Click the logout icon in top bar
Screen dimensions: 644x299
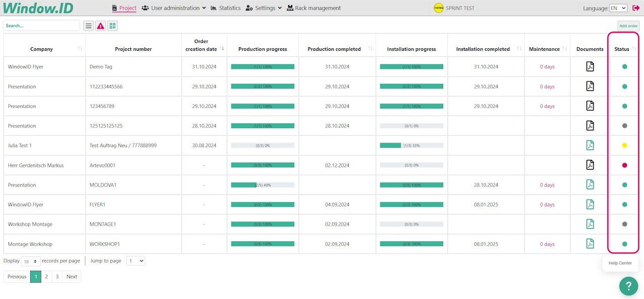click(636, 8)
